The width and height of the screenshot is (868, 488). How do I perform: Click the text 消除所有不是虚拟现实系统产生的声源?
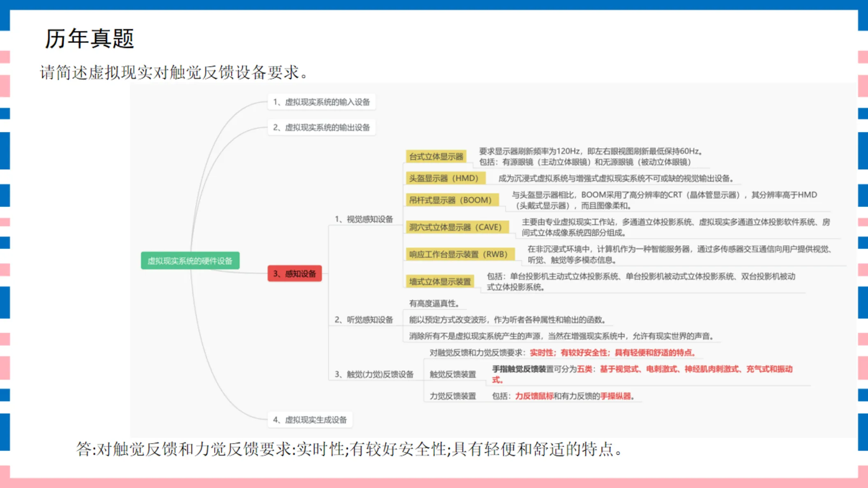(x=475, y=336)
